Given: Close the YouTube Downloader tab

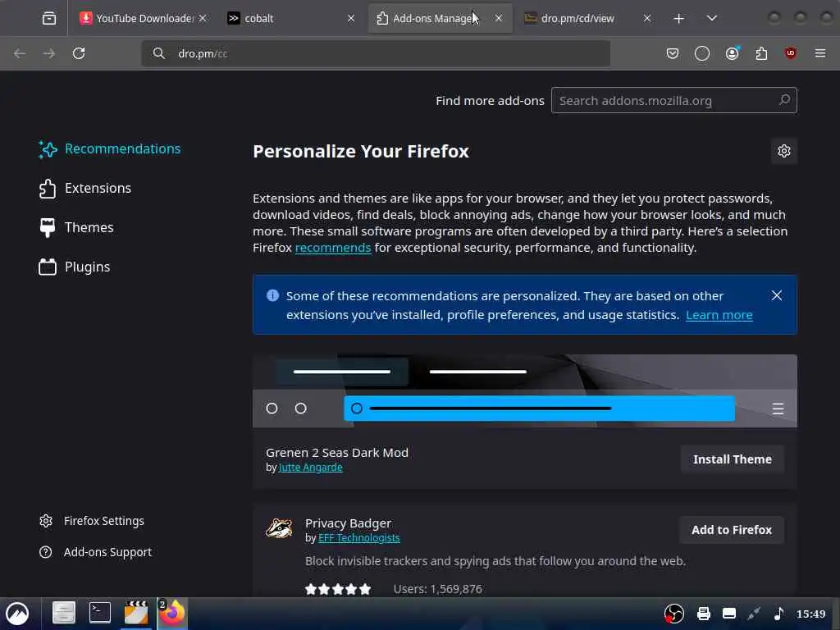Looking at the screenshot, I should pyautogui.click(x=203, y=18).
